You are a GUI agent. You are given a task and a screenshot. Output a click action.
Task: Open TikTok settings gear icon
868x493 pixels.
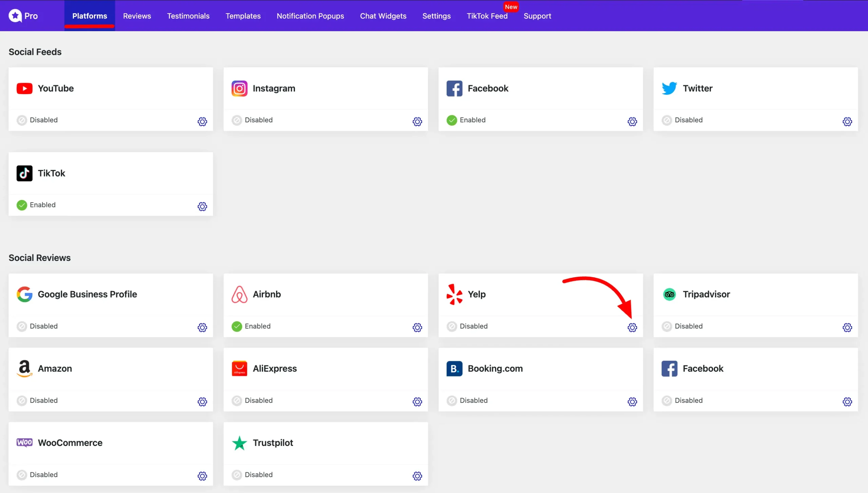(x=202, y=206)
